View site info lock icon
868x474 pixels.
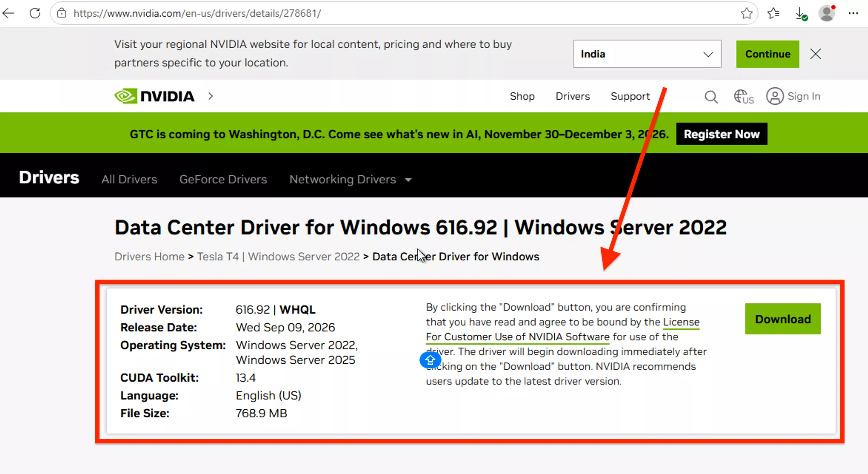point(61,13)
